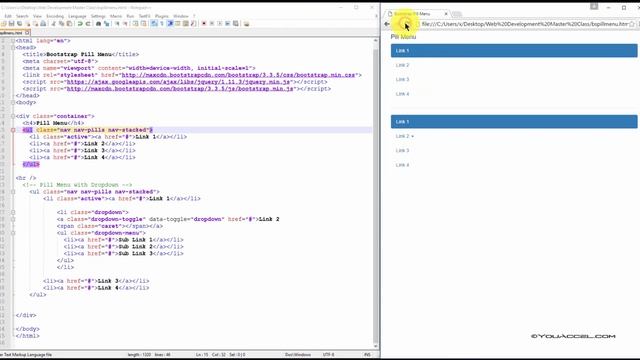Collapse the highlighted ul nav-pills fold marker
This screenshot has height=360, width=640.
click(x=13, y=130)
